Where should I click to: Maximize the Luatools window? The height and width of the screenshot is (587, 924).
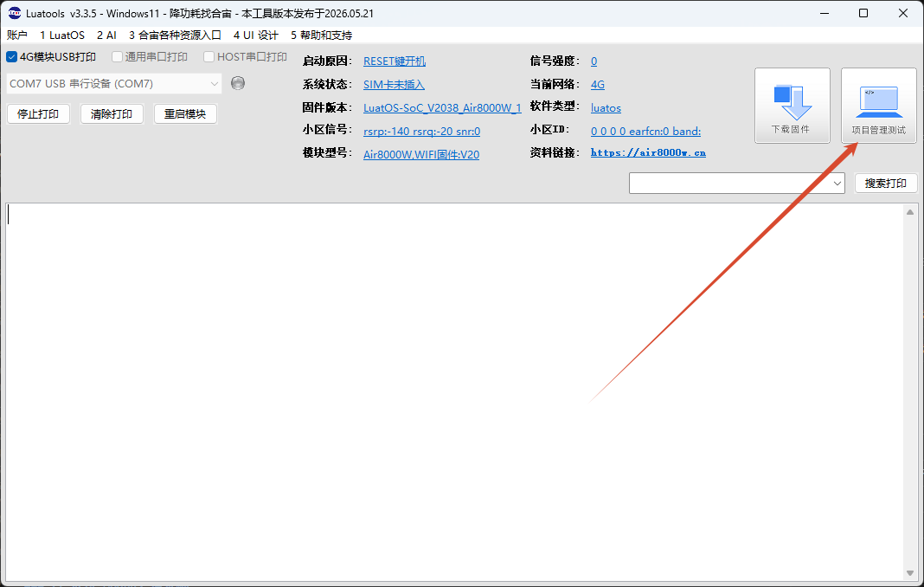tap(863, 13)
